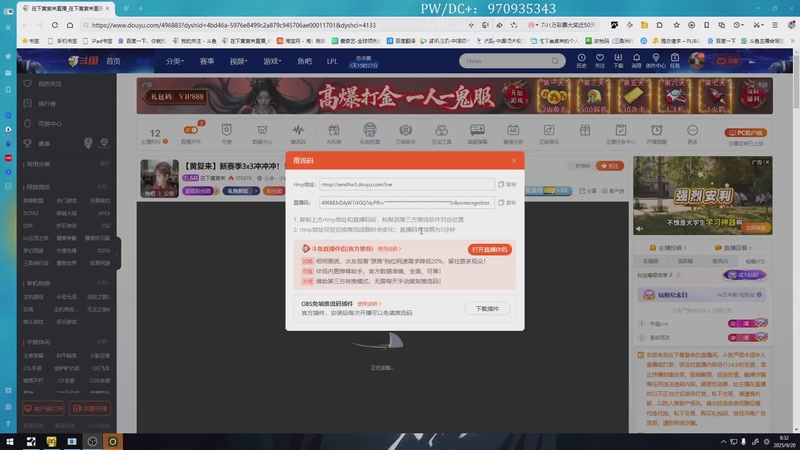Expand the 视频 dropdown menu
Screen dimensions: 800x450
point(238,61)
